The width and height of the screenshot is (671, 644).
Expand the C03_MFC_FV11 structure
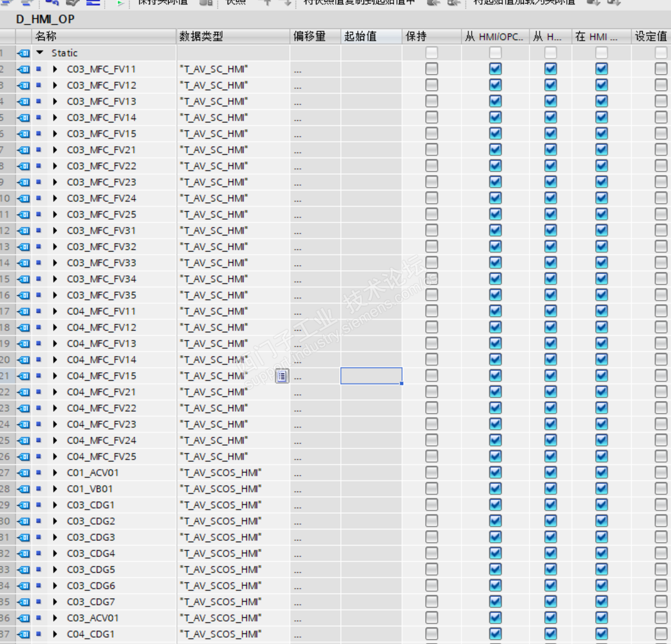pos(55,69)
